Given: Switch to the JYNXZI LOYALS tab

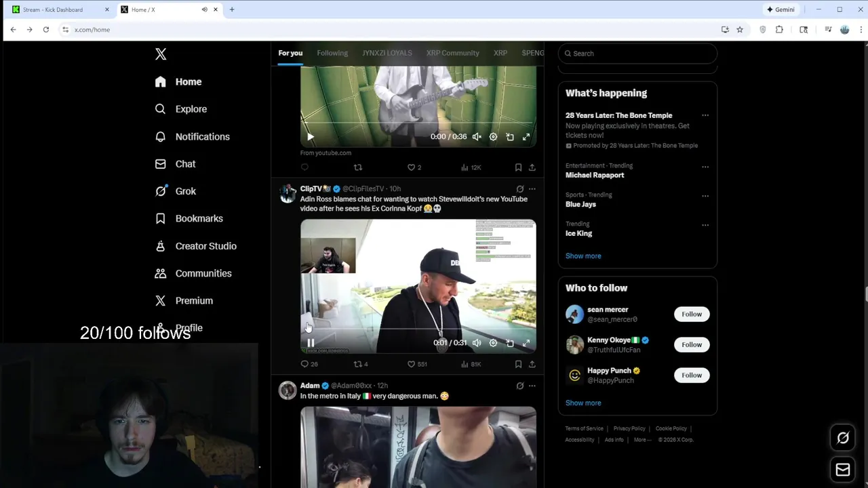Looking at the screenshot, I should [387, 53].
